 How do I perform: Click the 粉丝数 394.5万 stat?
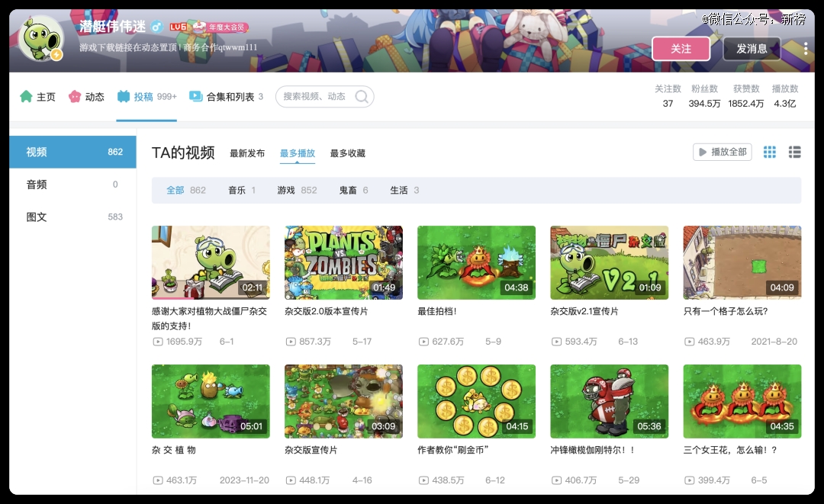point(704,96)
